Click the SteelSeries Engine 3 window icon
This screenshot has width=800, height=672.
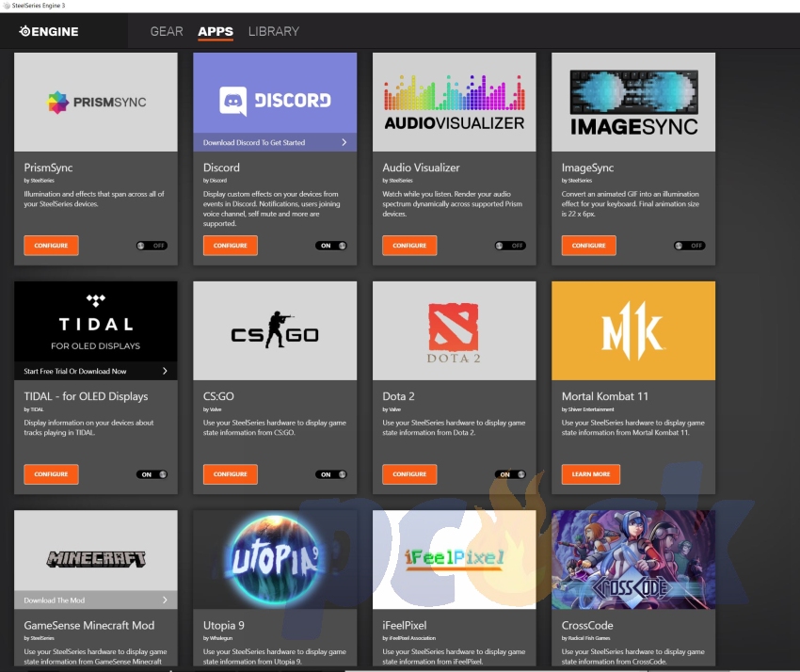click(7, 6)
